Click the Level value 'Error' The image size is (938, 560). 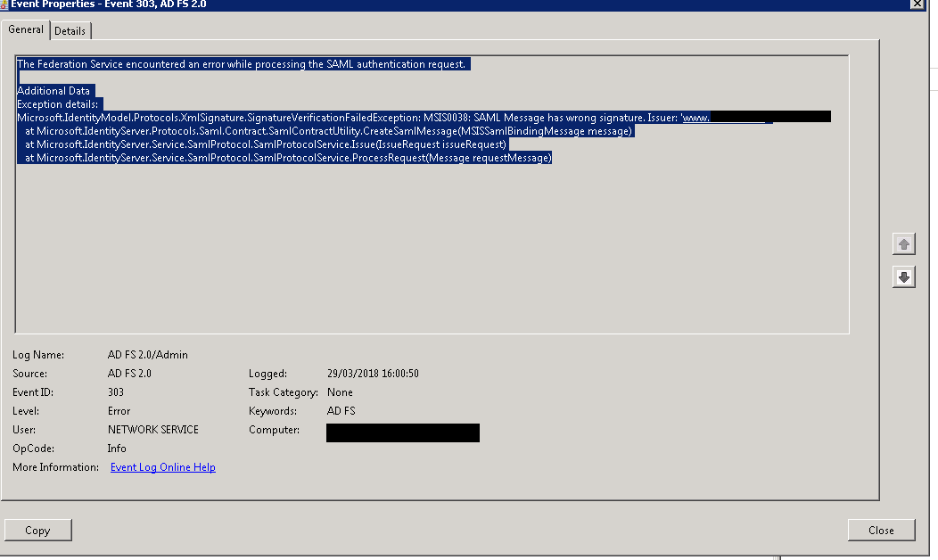pyautogui.click(x=119, y=411)
